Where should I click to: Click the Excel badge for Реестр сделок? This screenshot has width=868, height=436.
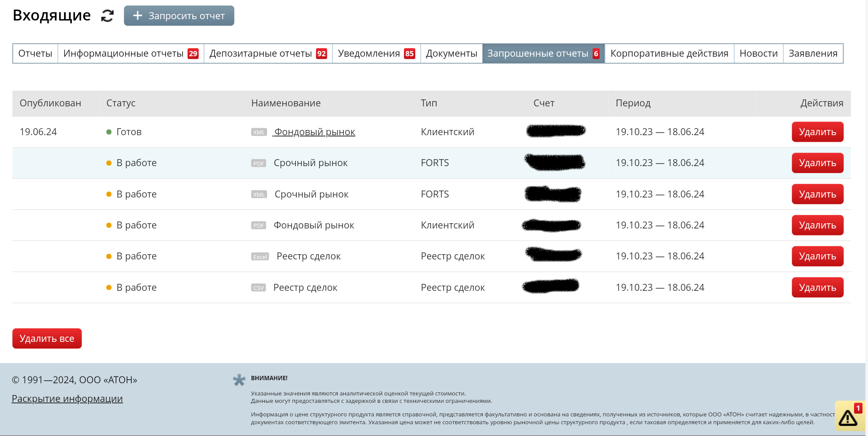coord(260,257)
